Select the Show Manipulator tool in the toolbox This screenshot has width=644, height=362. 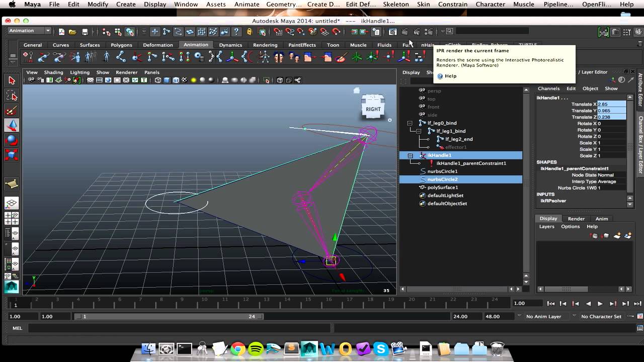(x=11, y=183)
